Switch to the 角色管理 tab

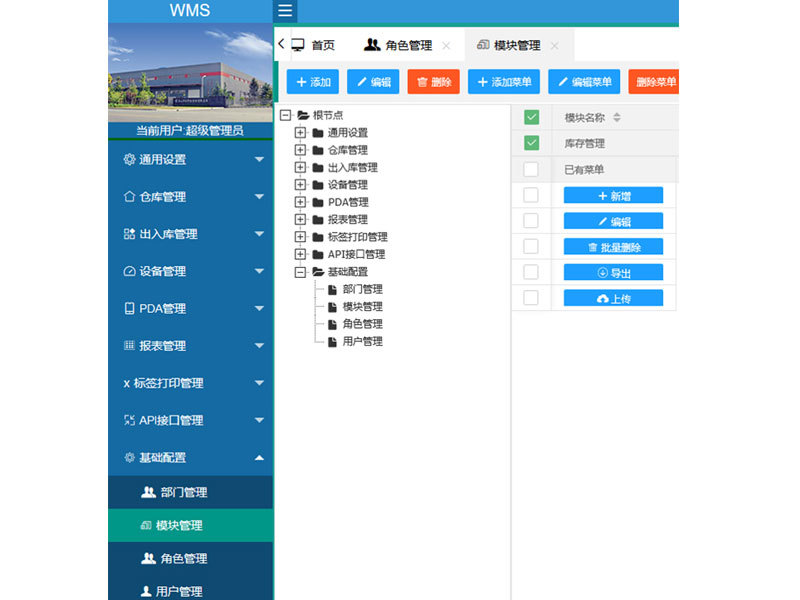(400, 45)
